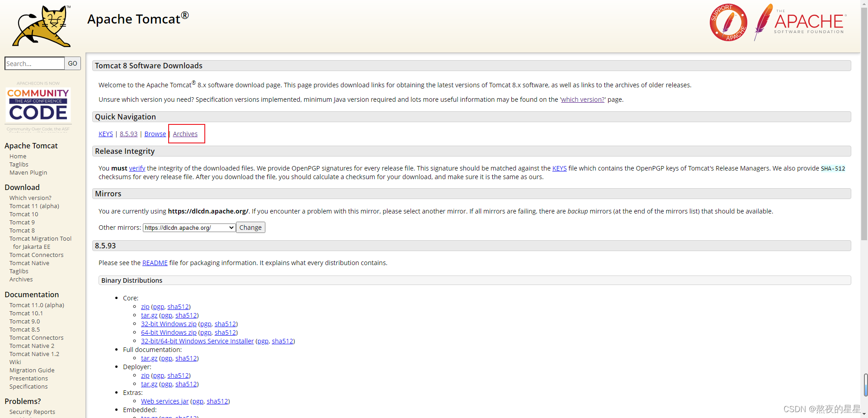Open sha512 checksum for Core zip
868x418 pixels.
tap(178, 307)
